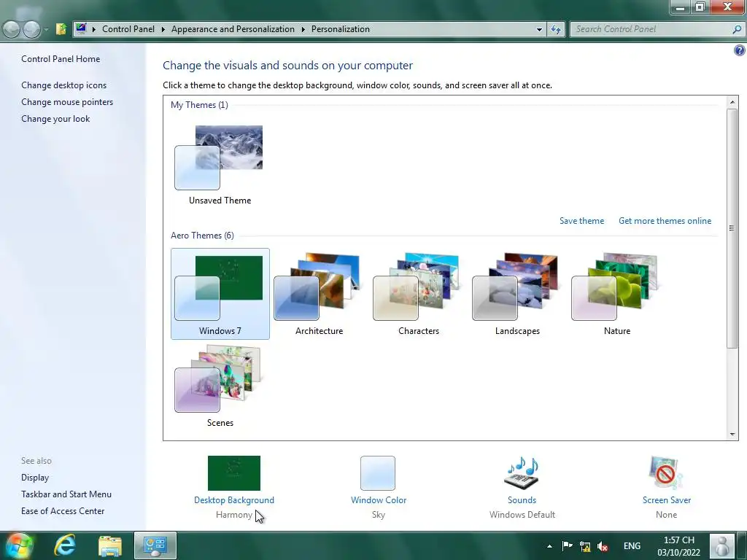This screenshot has width=747, height=560.
Task: Click the theme list scrollbar thumb
Action: coord(732,228)
